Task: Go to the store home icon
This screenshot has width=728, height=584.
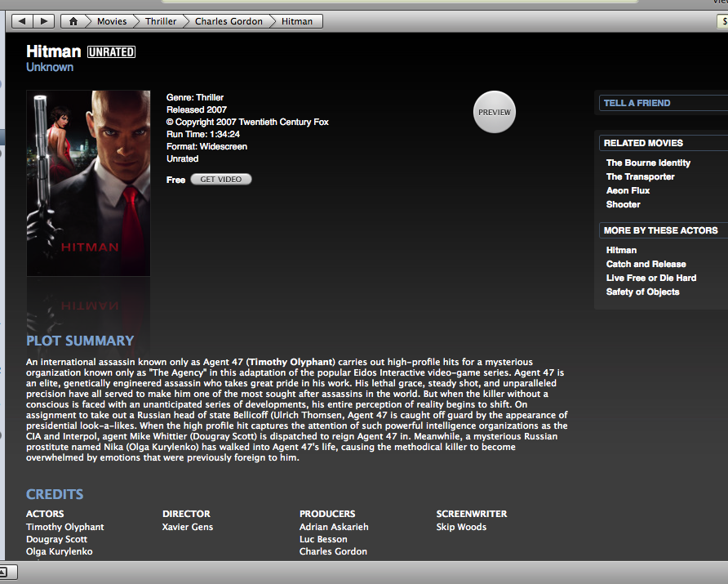Action: tap(73, 21)
